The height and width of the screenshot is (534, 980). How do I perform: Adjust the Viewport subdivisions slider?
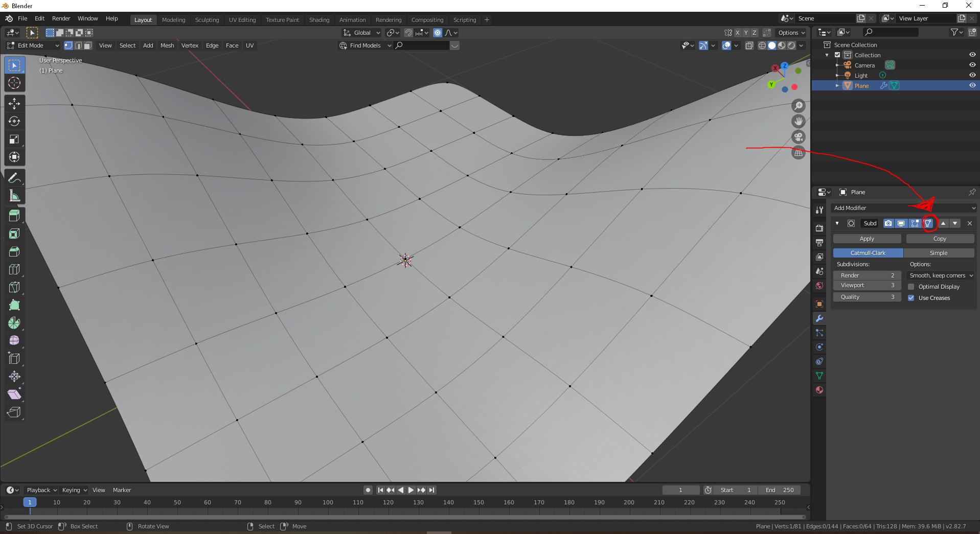tap(867, 285)
